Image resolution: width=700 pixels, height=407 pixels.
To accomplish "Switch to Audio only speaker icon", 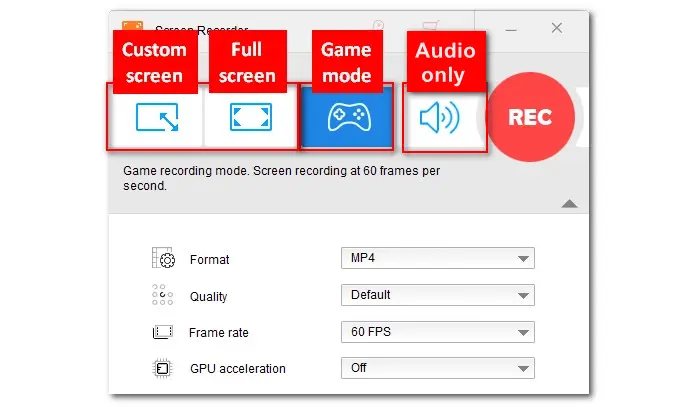I will tap(440, 117).
